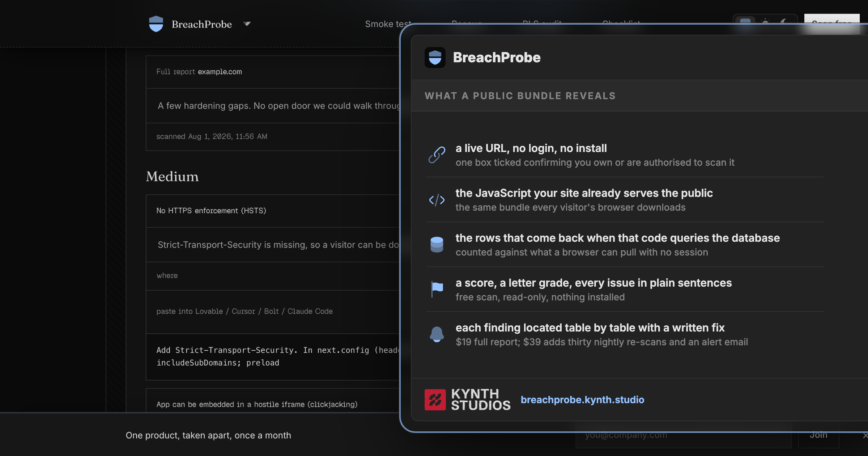Click the 'Medium' section heading
This screenshot has height=456, width=868.
point(172,177)
